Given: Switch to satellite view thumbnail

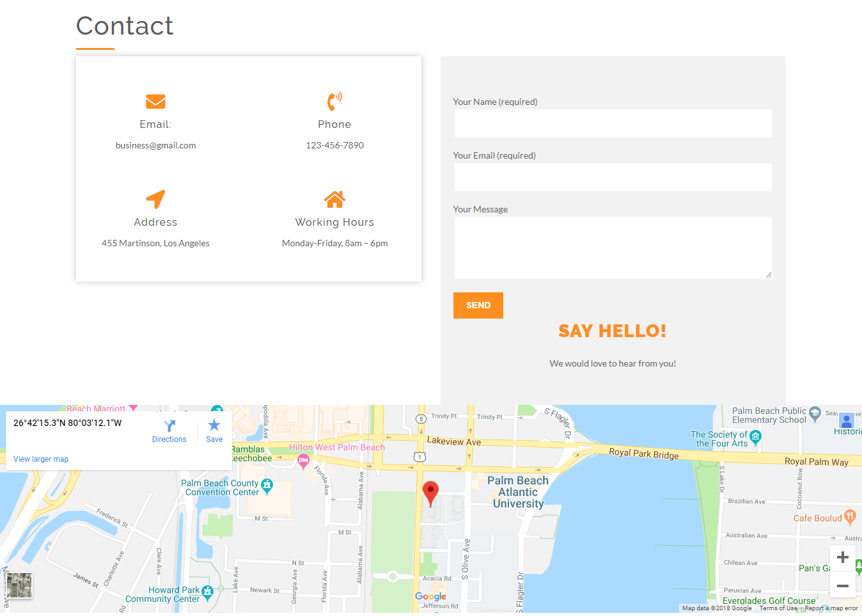Looking at the screenshot, I should 19,585.
